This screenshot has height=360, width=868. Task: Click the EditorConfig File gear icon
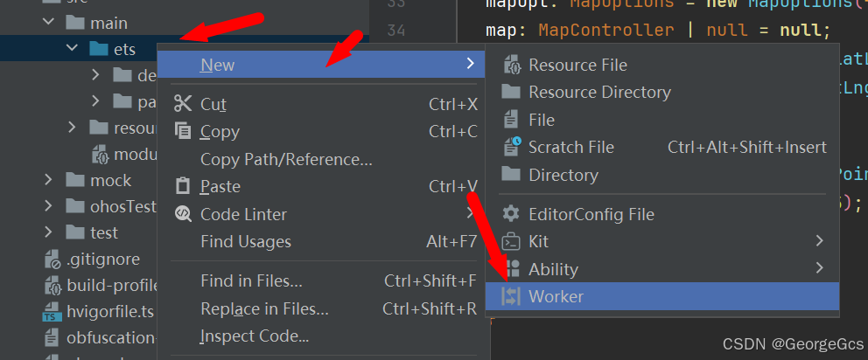click(x=511, y=214)
